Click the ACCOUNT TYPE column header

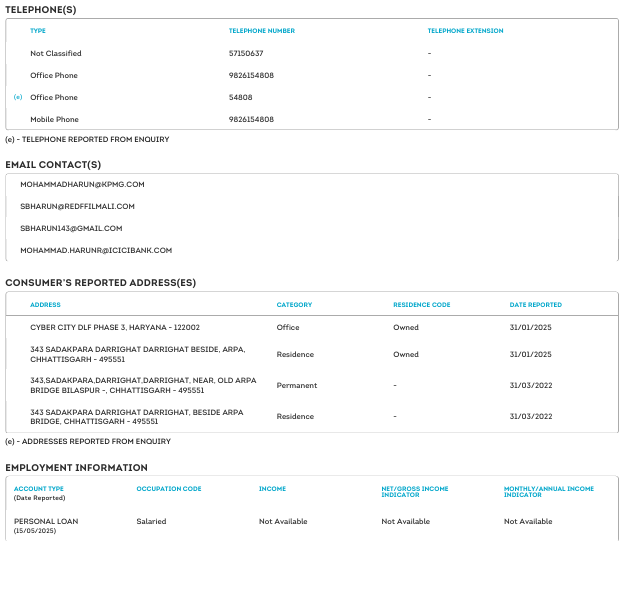(39, 488)
